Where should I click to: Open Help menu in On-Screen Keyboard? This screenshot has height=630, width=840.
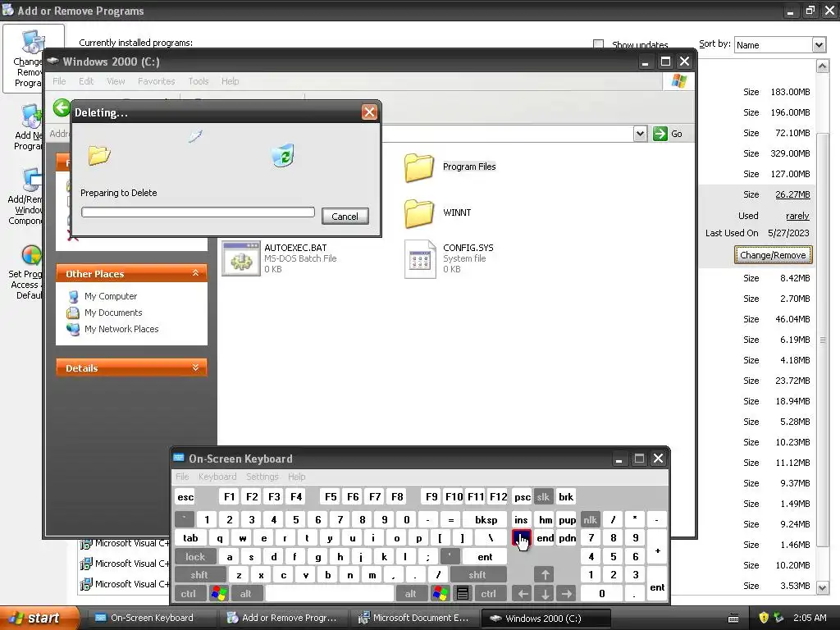(296, 477)
